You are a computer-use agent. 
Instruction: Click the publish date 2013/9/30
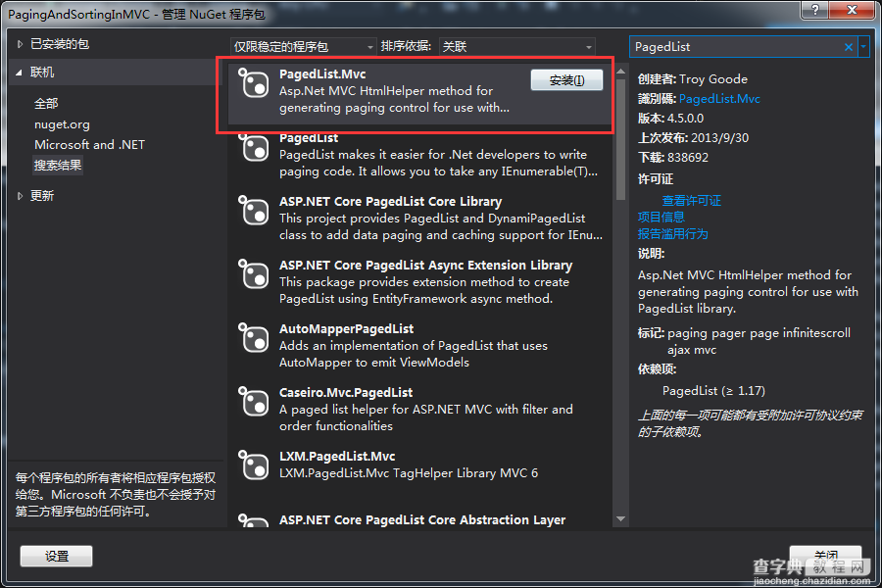coord(720,138)
